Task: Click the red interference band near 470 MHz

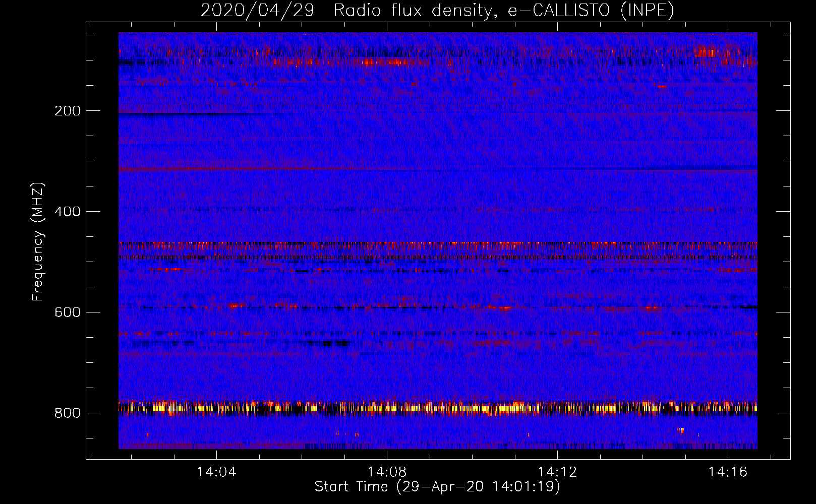Action: point(438,246)
